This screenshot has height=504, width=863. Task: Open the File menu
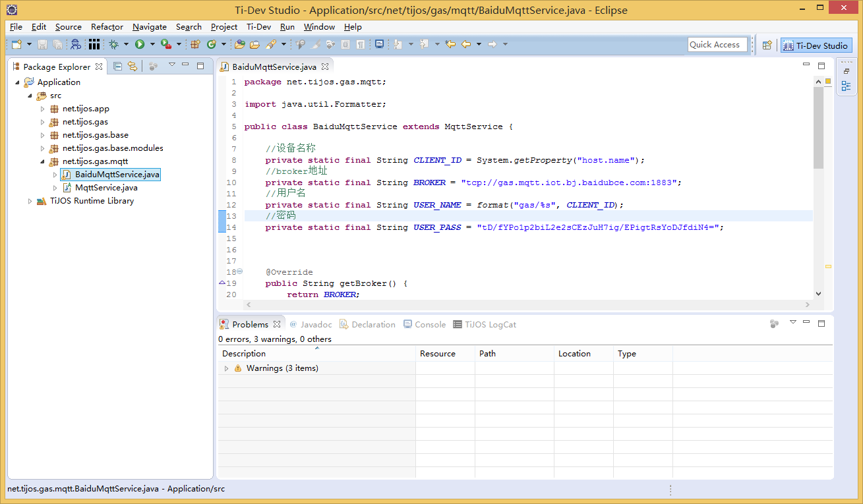click(16, 27)
